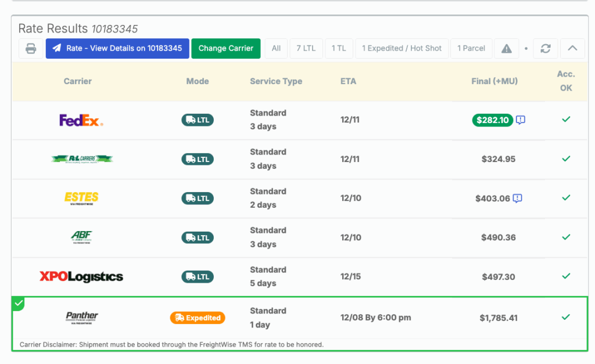Click the Change Carrier button
This screenshot has height=364, width=595.
coord(225,49)
